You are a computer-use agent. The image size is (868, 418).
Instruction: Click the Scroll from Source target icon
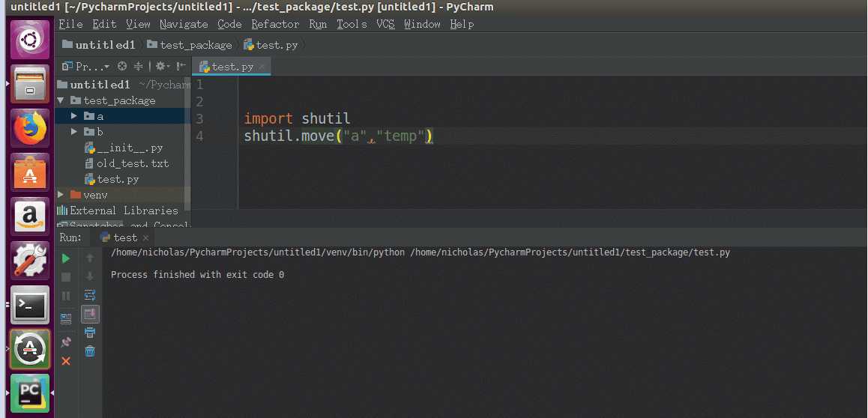tap(122, 67)
